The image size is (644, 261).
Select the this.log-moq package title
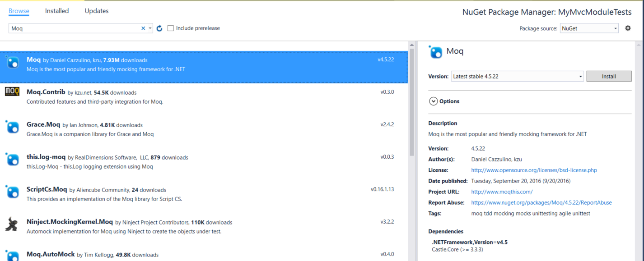[46, 157]
